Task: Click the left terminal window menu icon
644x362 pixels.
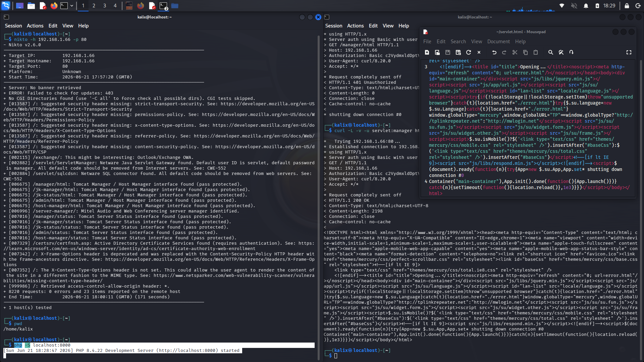Action: tap(6, 17)
